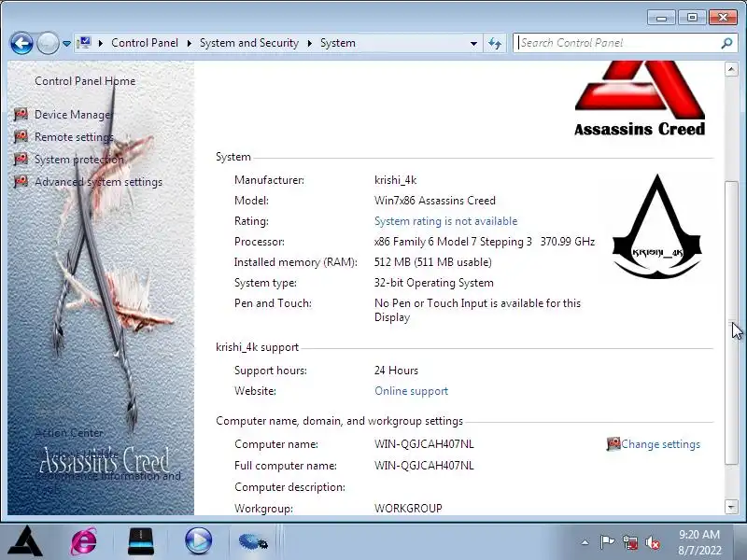Screen dimensions: 747x560
Task: Click the muted volume tray icon
Action: click(652, 542)
